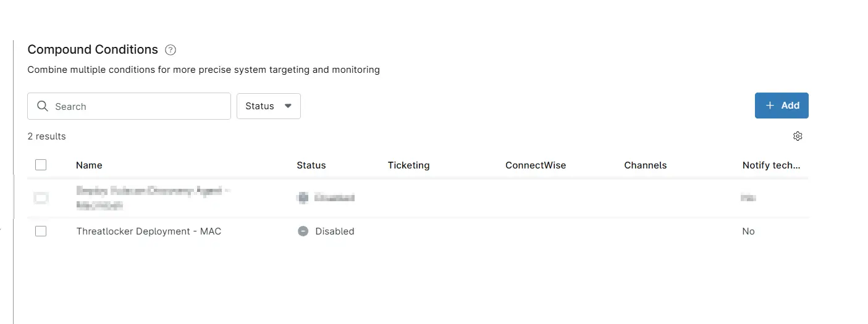Check the Threatlocker Deployment - MAC checkbox

click(41, 231)
